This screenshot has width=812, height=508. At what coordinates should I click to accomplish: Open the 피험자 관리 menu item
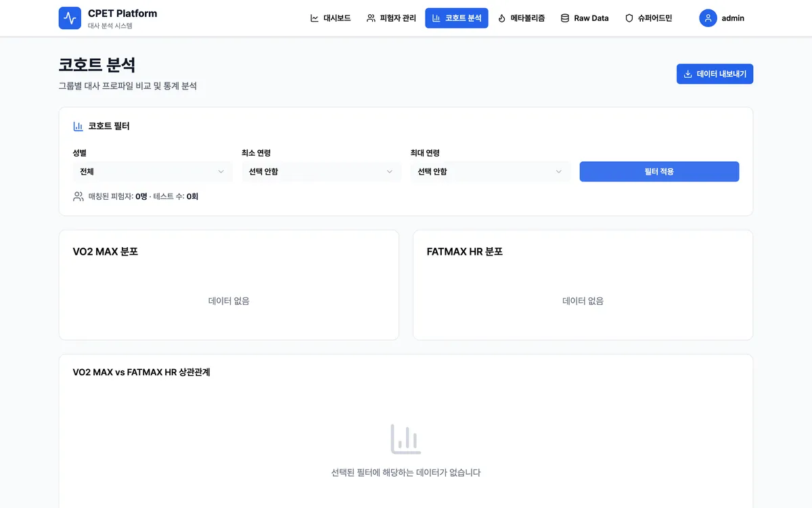click(391, 18)
